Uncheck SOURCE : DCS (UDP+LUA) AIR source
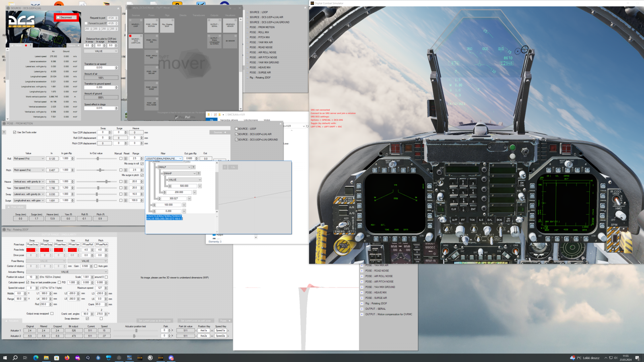 [x=236, y=134]
